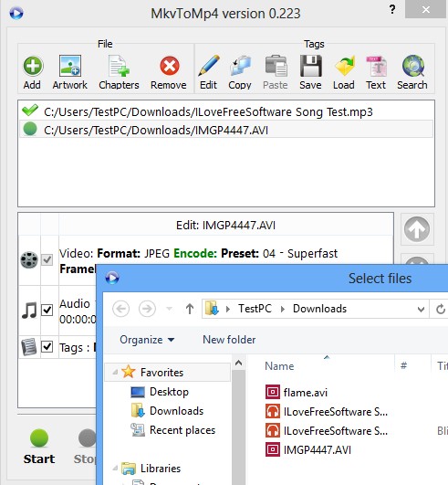Close the MkvToMp4 window

point(426,9)
